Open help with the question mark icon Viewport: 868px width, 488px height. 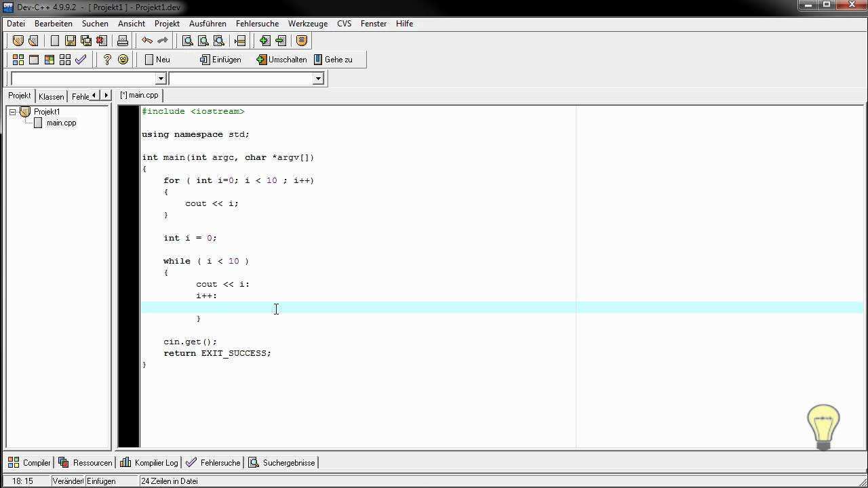pos(107,60)
